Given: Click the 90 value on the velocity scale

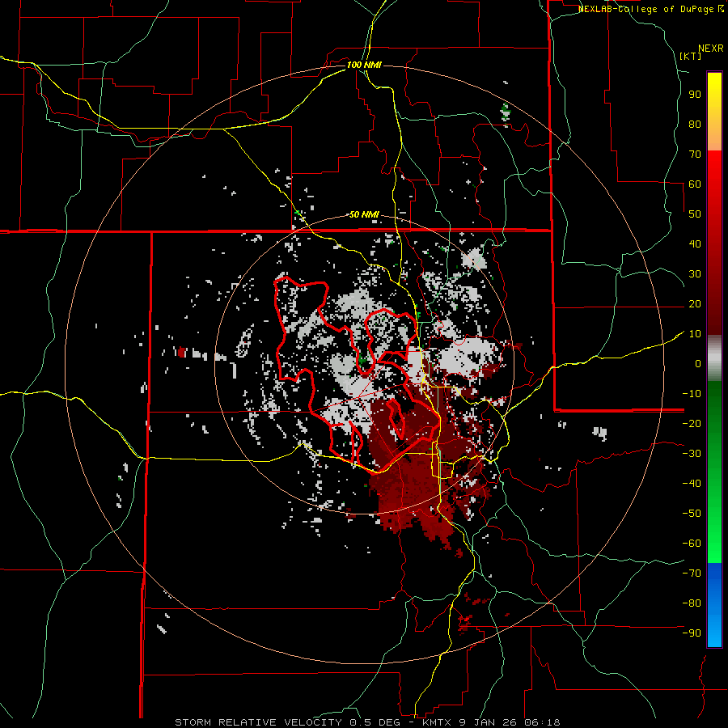Looking at the screenshot, I should pos(695,95).
